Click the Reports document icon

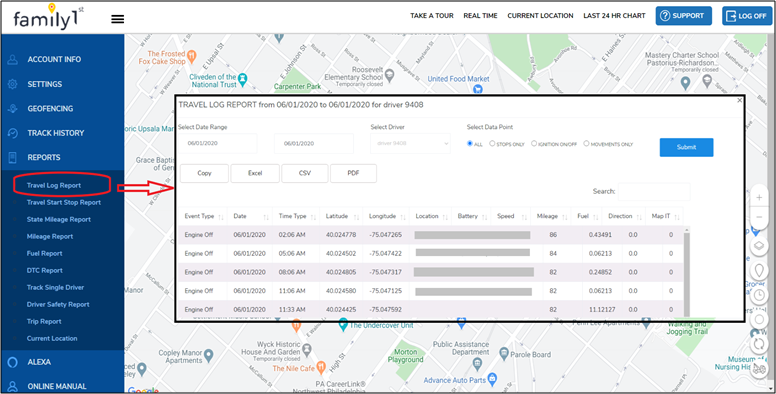[12, 157]
